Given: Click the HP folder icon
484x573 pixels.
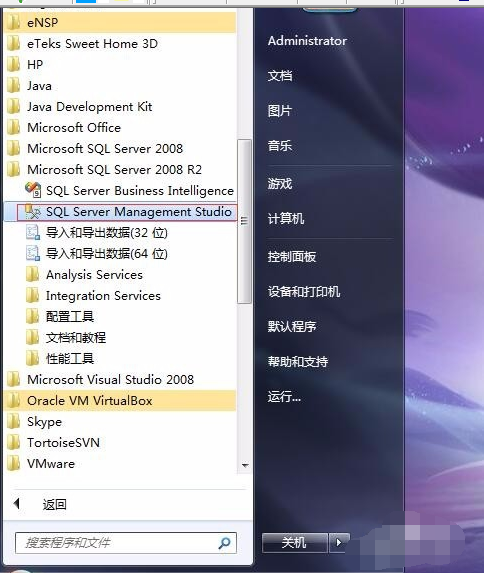Looking at the screenshot, I should pos(14,65).
